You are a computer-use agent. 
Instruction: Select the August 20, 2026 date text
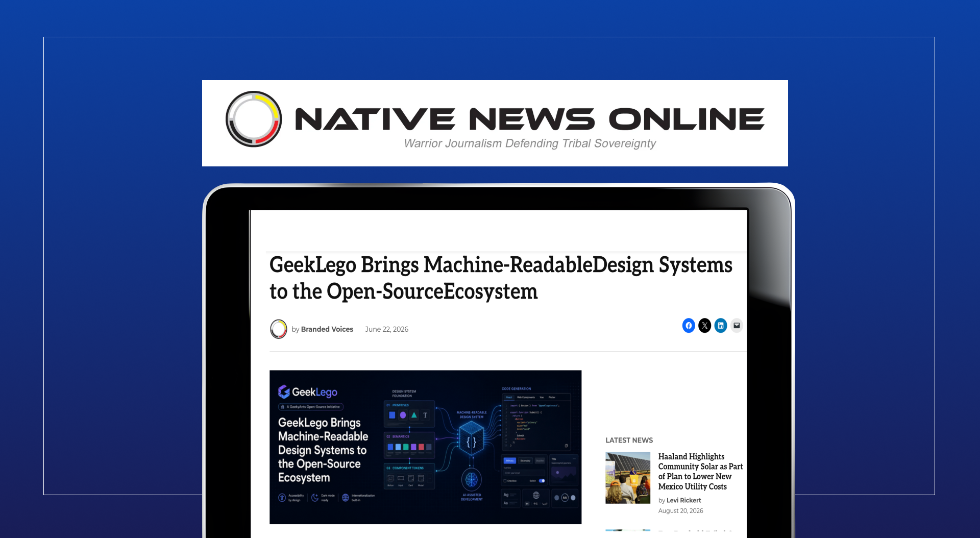point(680,510)
